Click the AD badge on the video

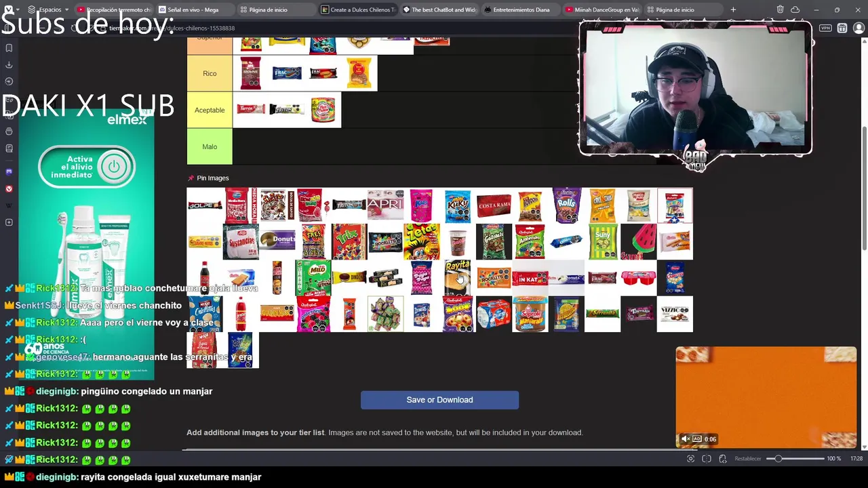[x=697, y=439]
